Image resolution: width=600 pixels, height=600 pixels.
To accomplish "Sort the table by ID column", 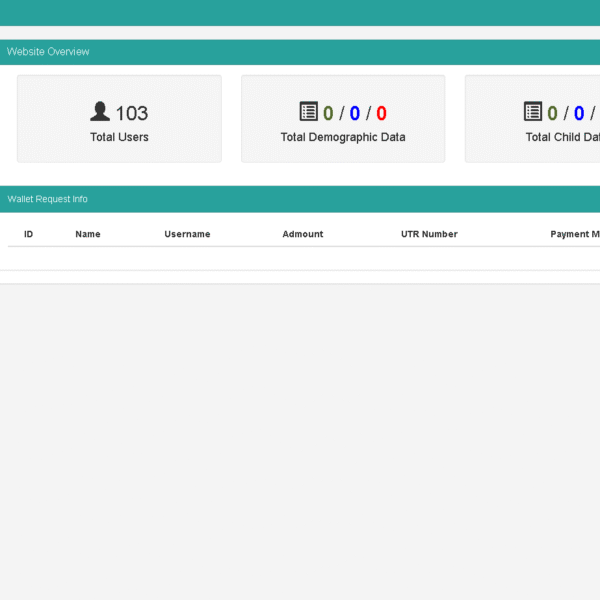I will tap(29, 234).
